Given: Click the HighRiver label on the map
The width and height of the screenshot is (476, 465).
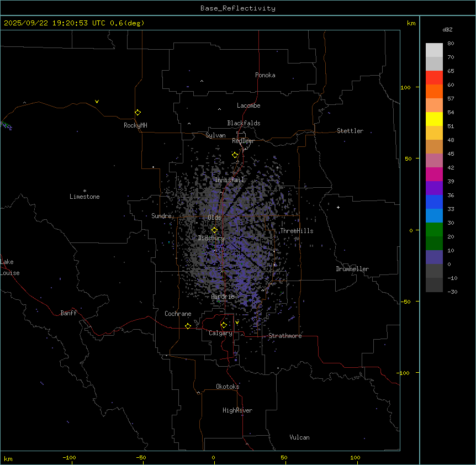Looking at the screenshot, I should click(x=237, y=410).
